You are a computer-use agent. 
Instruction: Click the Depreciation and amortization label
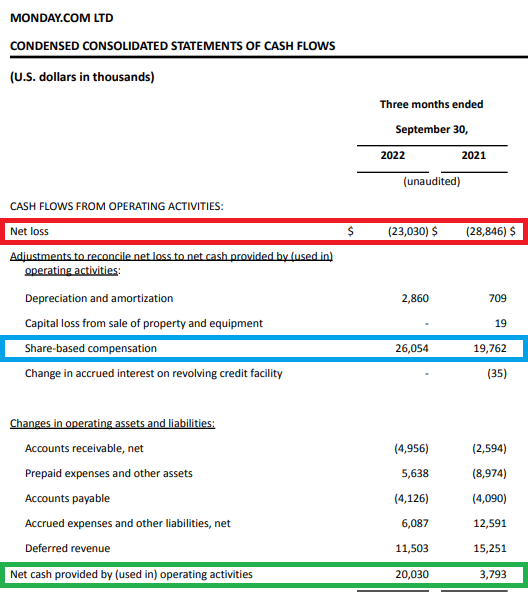(x=99, y=298)
